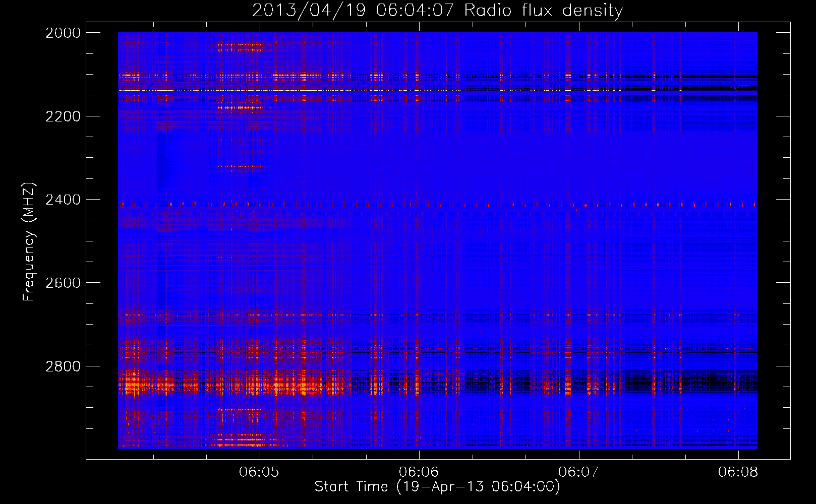Select the "2400" frequency axis label
816x504 pixels.
[x=63, y=200]
